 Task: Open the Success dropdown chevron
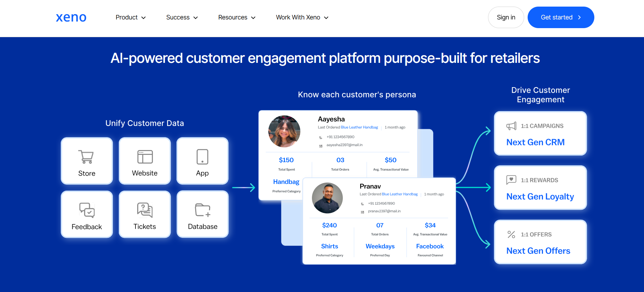[x=196, y=18]
